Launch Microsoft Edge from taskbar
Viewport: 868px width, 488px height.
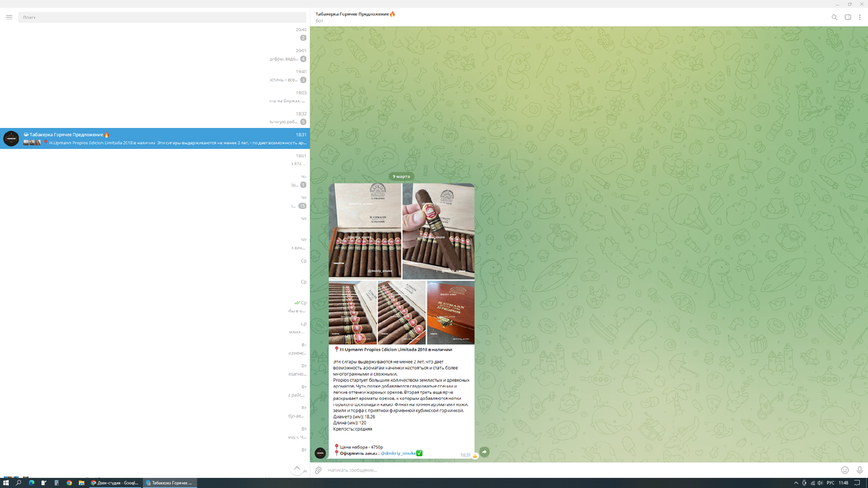[30, 482]
